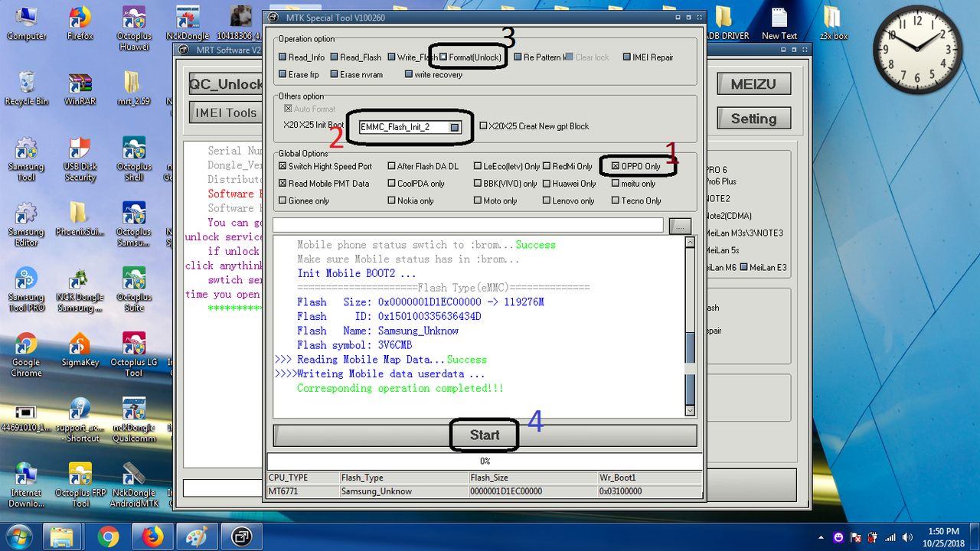Viewport: 980px width, 551px height.
Task: Toggle Read Mobile PMT Data option
Action: coord(283,184)
